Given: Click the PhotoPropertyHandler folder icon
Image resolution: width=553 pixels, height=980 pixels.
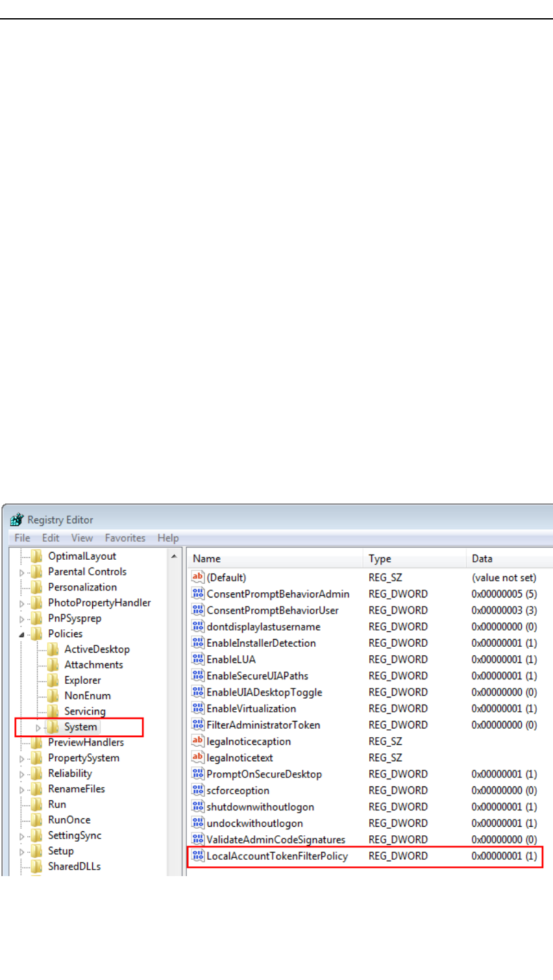Looking at the screenshot, I should (37, 603).
